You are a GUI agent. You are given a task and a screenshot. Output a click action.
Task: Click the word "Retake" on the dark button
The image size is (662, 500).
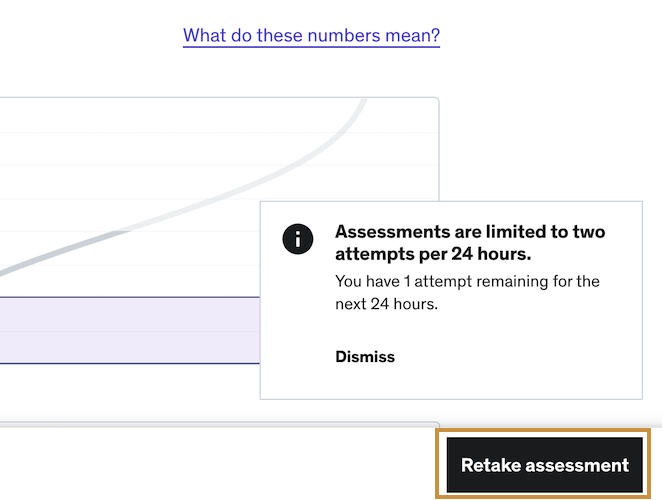click(490, 465)
